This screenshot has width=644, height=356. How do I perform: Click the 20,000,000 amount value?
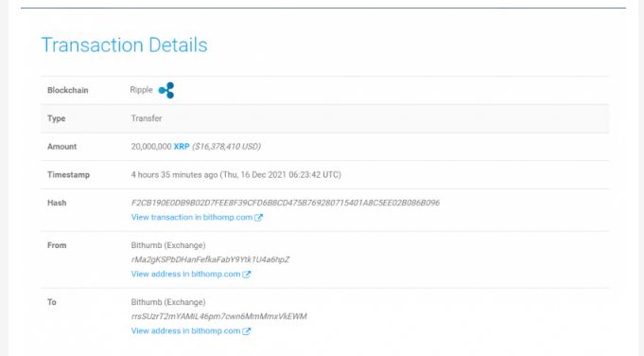[151, 147]
